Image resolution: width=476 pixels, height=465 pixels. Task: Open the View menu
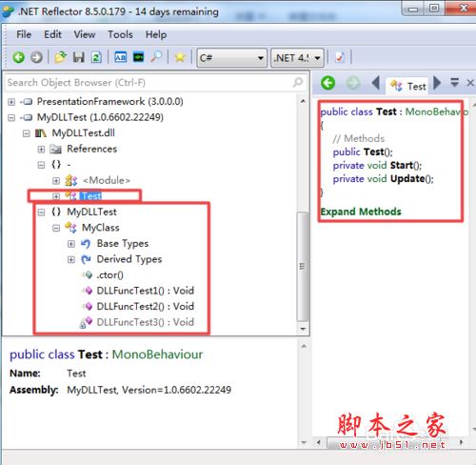pos(85,34)
